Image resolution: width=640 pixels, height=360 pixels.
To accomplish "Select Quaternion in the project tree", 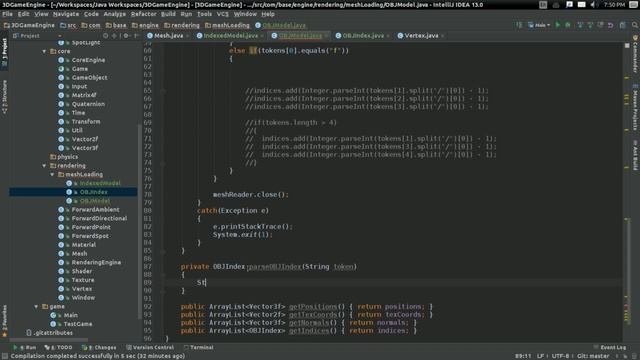I will [88, 104].
